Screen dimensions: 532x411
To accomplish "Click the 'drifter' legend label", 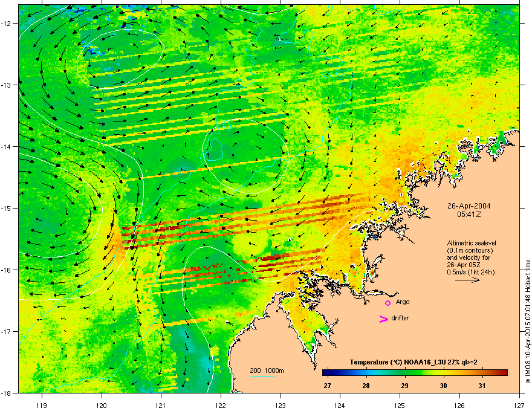I will pos(400,318).
